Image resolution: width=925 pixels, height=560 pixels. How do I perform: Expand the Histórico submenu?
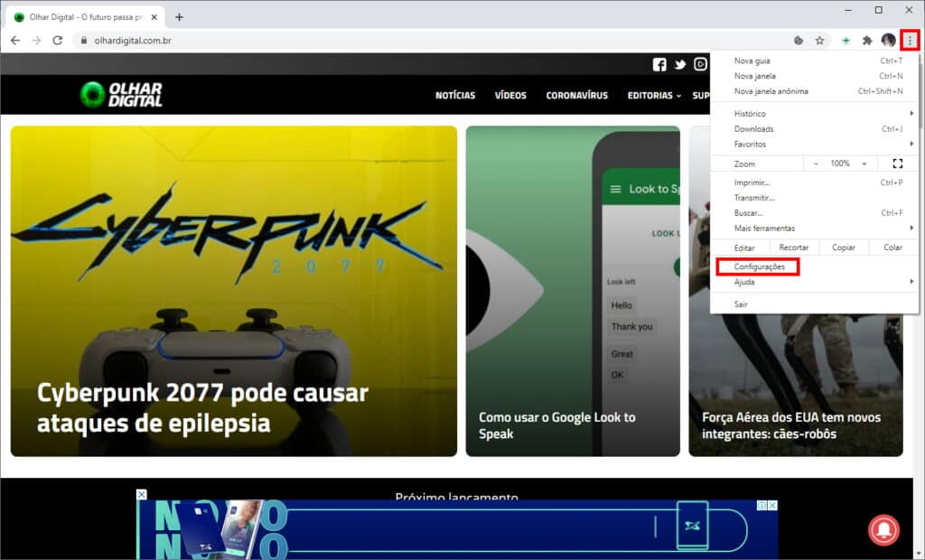pyautogui.click(x=815, y=113)
